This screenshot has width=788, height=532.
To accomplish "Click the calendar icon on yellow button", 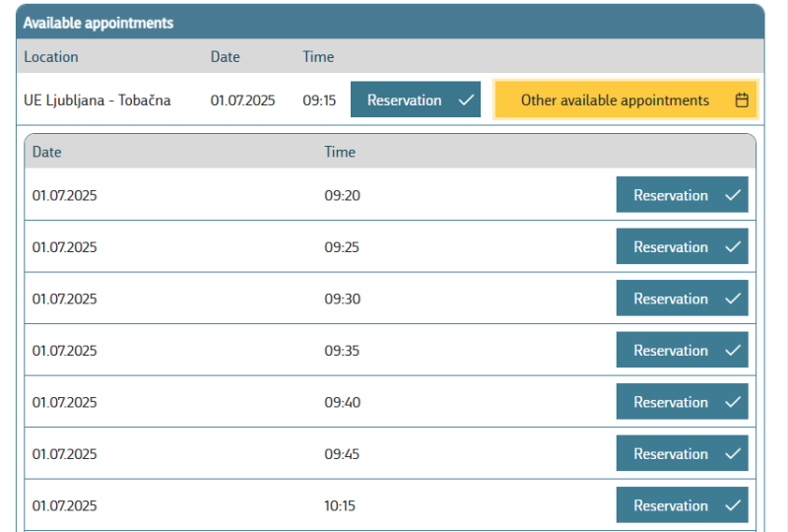I will point(742,100).
